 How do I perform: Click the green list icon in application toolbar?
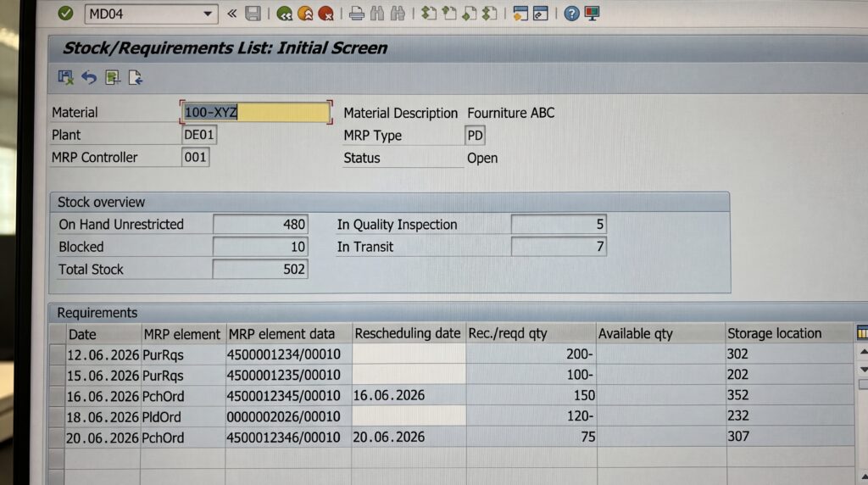[x=113, y=77]
